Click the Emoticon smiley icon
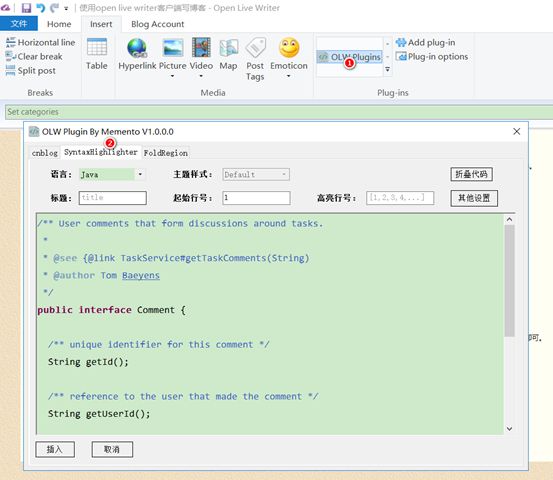Screen dimensions: 553x480 pos(289,48)
